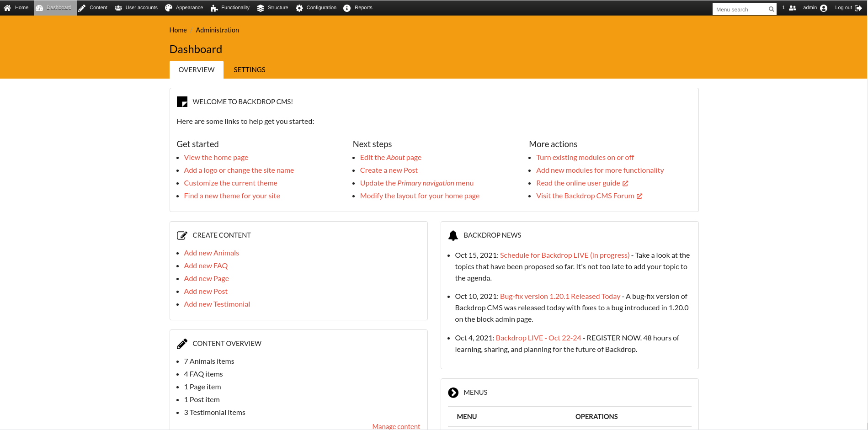
Task: Click the Home house icon in admin bar
Action: point(7,8)
